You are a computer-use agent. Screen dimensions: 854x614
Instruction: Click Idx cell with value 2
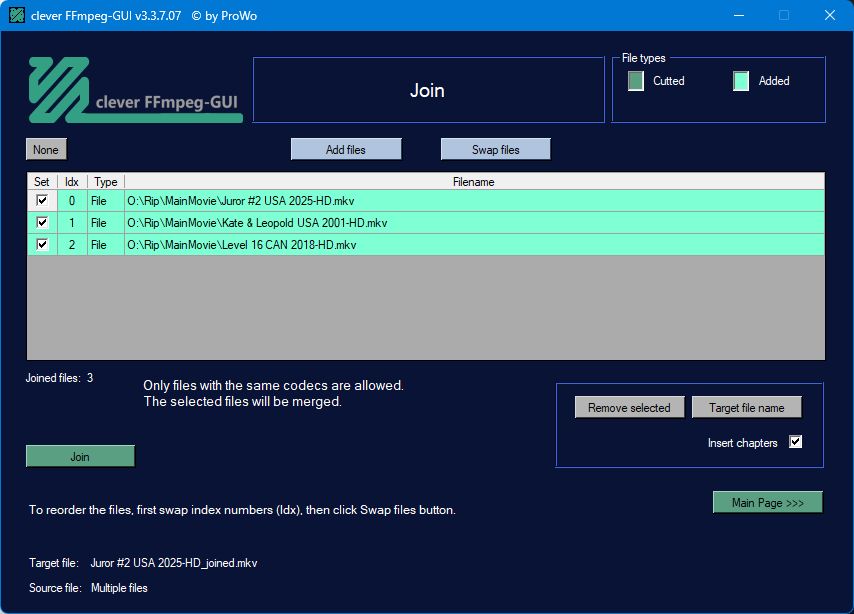(72, 245)
